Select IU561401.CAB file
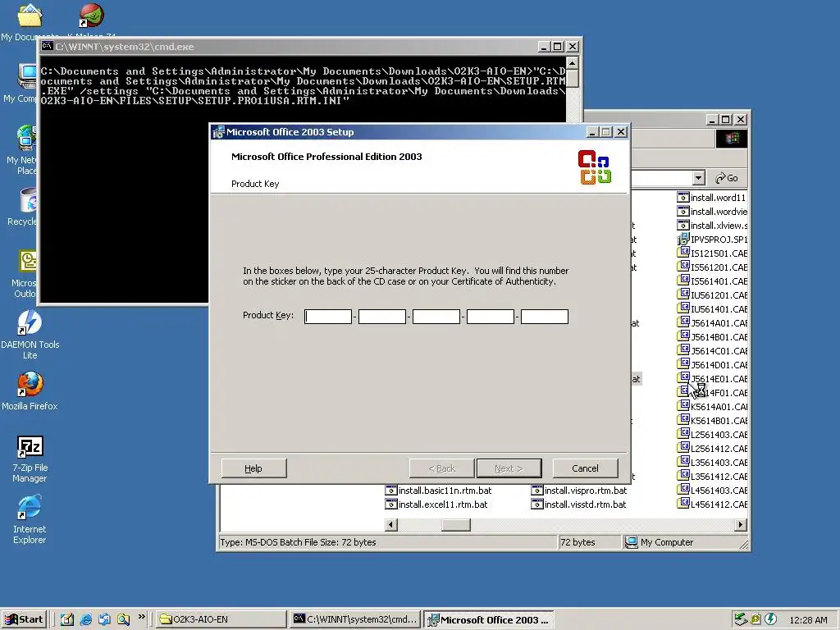This screenshot has width=840, height=630. [x=712, y=309]
